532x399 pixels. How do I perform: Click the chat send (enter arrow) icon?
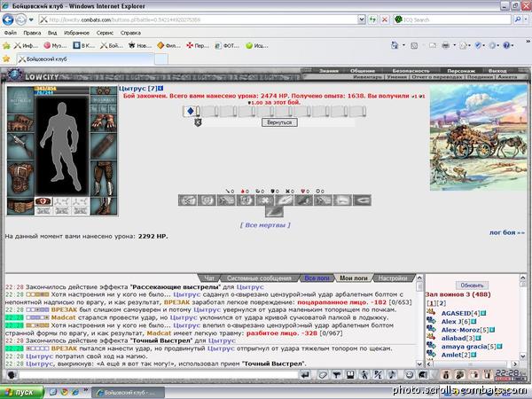click(305, 375)
